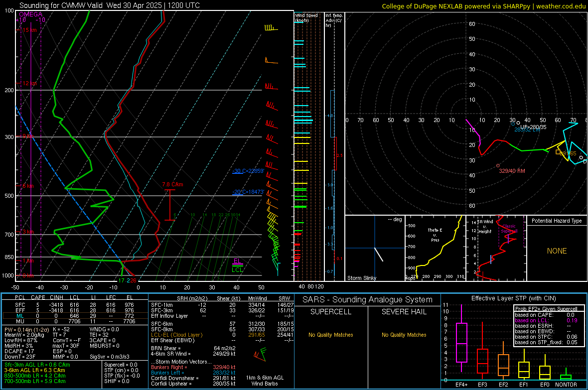Click the Storm Slinky panel label

pos(361,278)
